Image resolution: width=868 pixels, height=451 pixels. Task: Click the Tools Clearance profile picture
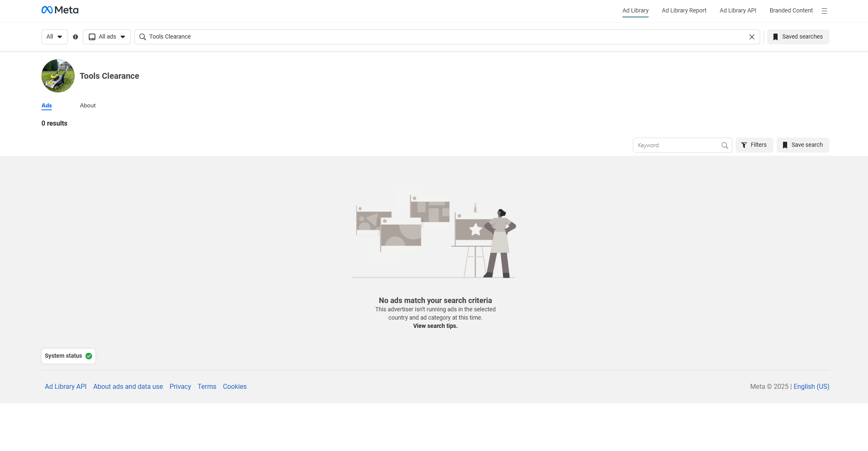pos(58,76)
